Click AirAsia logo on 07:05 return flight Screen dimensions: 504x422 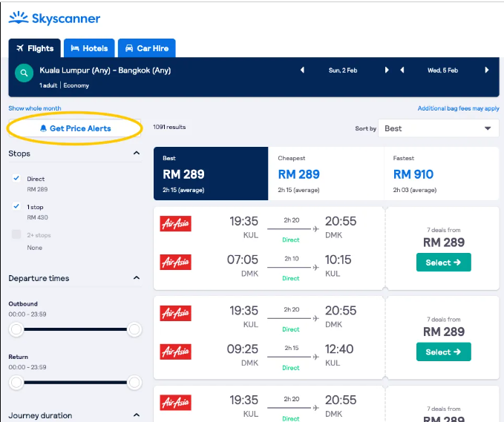coord(176,262)
